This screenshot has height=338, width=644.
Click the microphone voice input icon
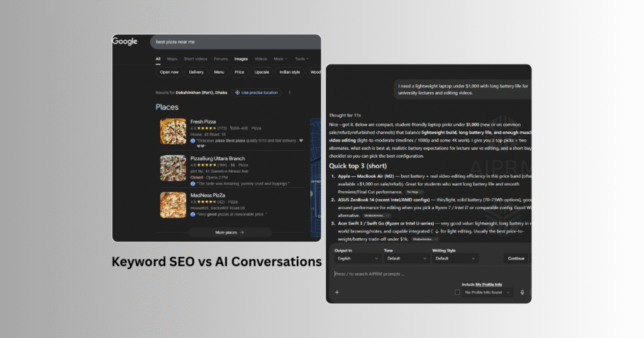point(522,292)
